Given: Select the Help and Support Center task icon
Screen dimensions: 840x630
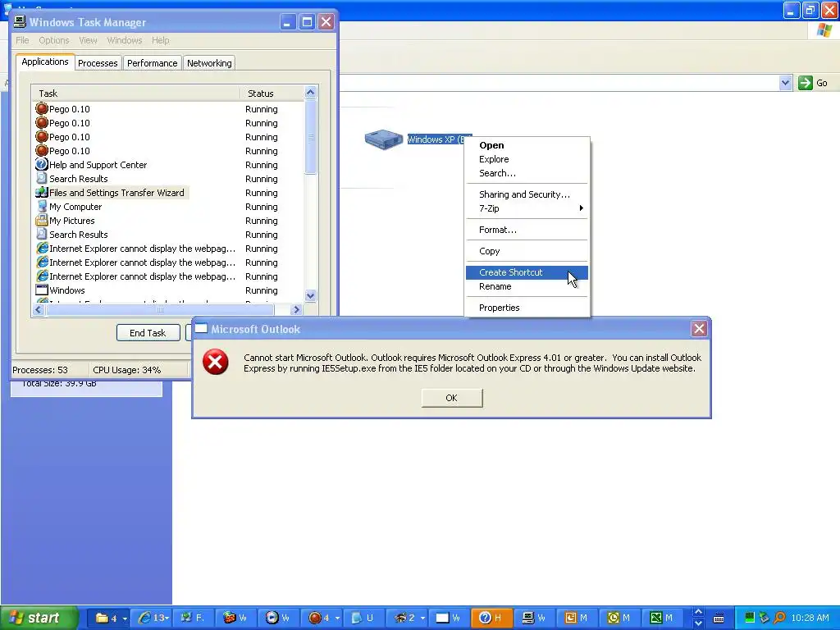Looking at the screenshot, I should (x=41, y=164).
